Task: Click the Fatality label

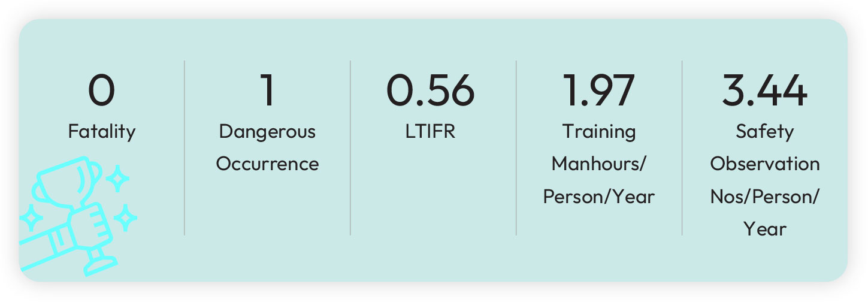Action: (102, 131)
